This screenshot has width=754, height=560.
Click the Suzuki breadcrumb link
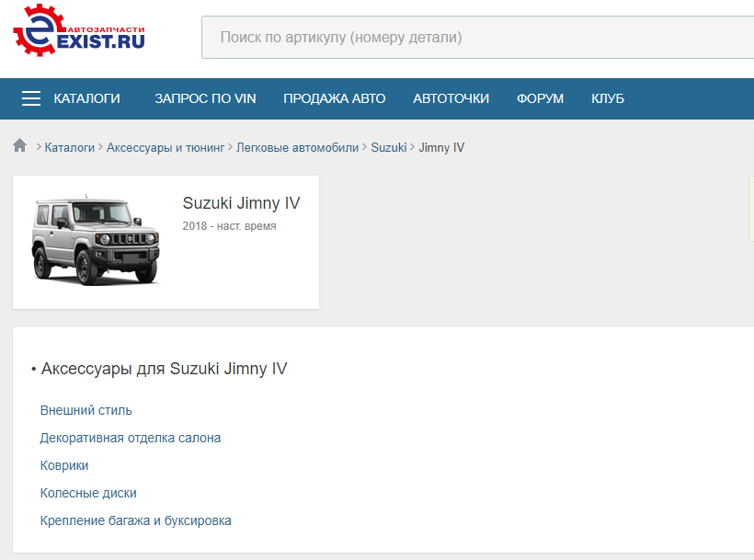click(x=388, y=147)
